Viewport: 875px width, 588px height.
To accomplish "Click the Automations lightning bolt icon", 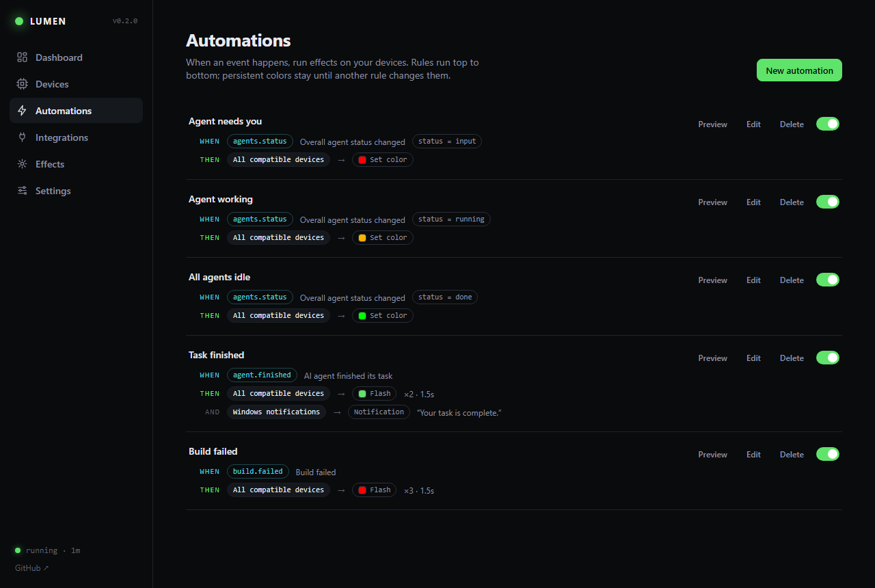I will [x=22, y=111].
